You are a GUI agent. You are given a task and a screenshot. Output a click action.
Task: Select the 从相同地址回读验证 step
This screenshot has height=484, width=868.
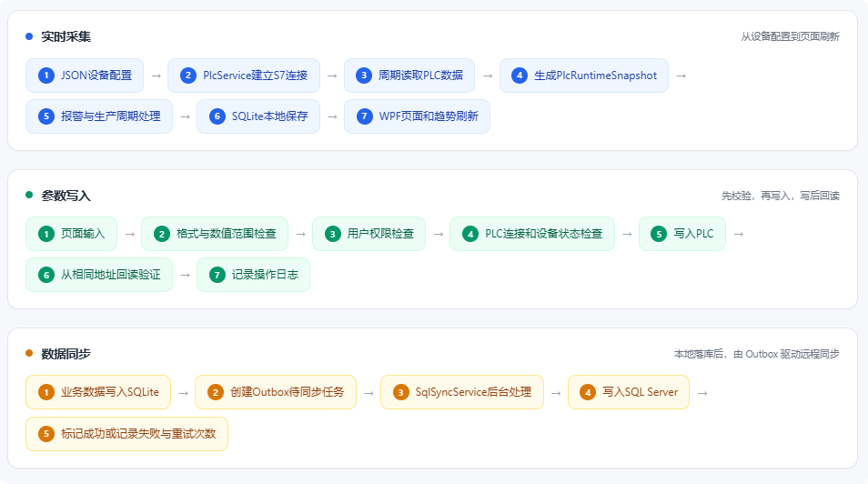click(99, 275)
